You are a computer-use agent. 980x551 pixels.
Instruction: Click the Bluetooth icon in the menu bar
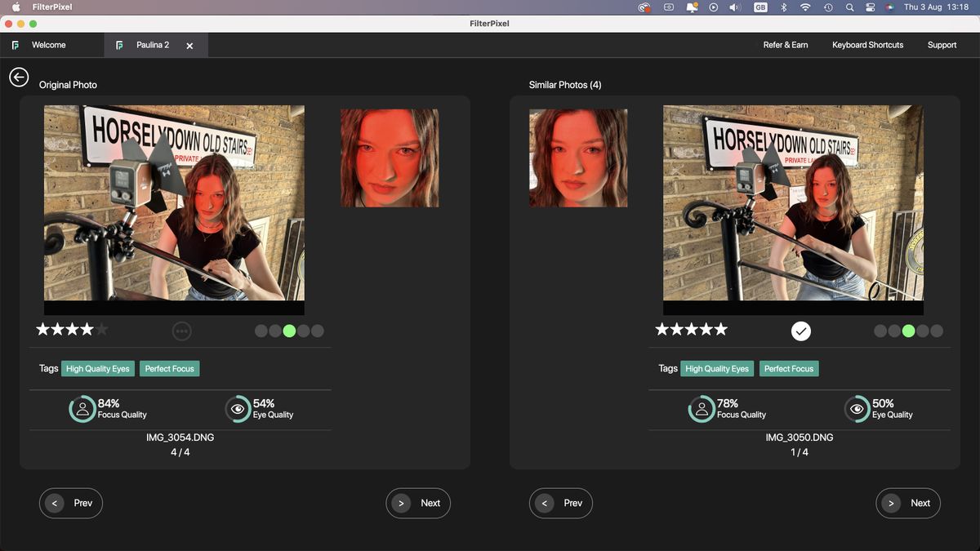point(783,7)
